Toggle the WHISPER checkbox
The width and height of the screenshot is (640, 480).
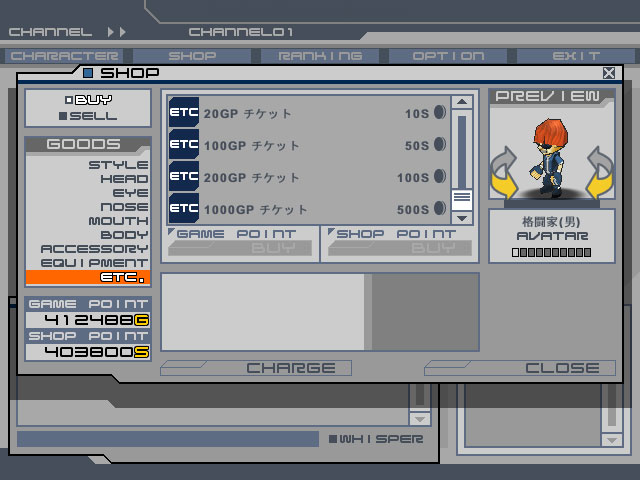(x=333, y=439)
